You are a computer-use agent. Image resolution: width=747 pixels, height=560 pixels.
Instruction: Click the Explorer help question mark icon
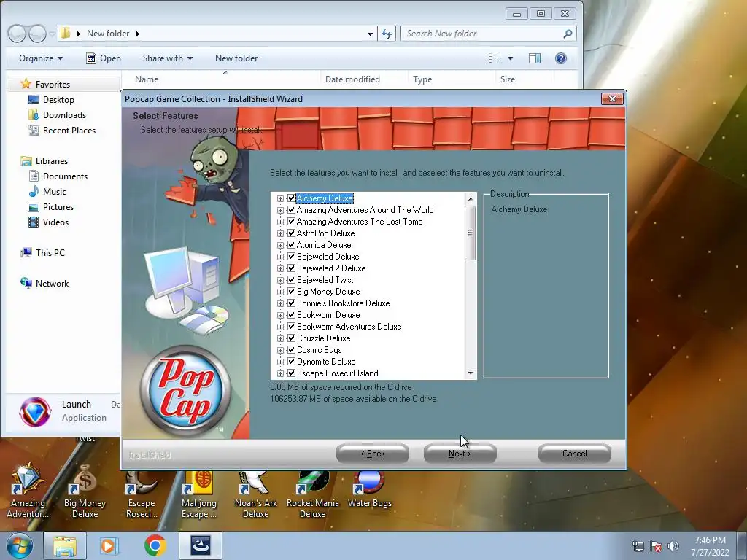[x=561, y=58]
